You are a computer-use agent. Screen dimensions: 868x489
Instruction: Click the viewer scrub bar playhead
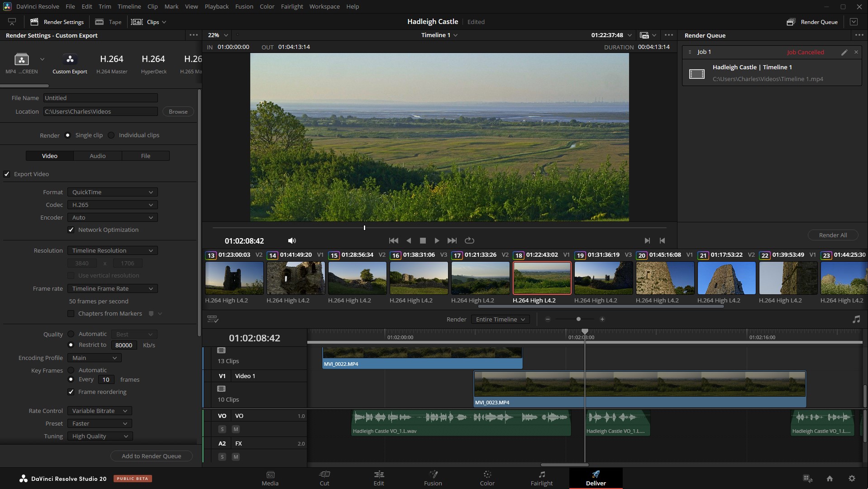pos(364,228)
